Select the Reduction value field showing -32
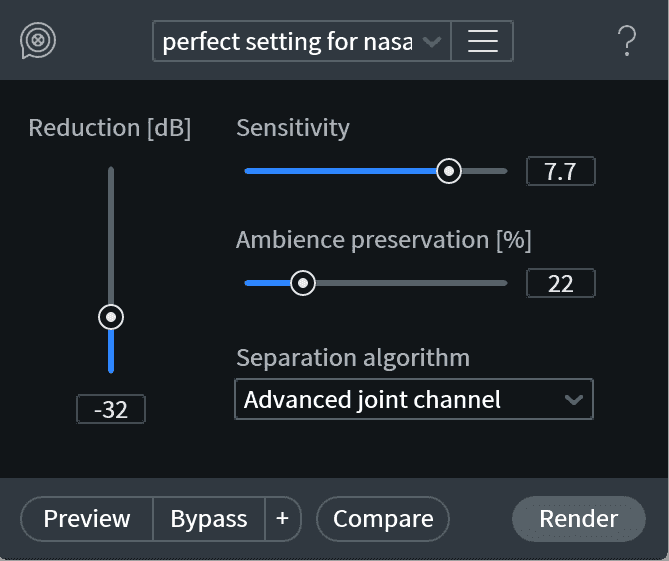The height and width of the screenshot is (561, 669). (111, 409)
